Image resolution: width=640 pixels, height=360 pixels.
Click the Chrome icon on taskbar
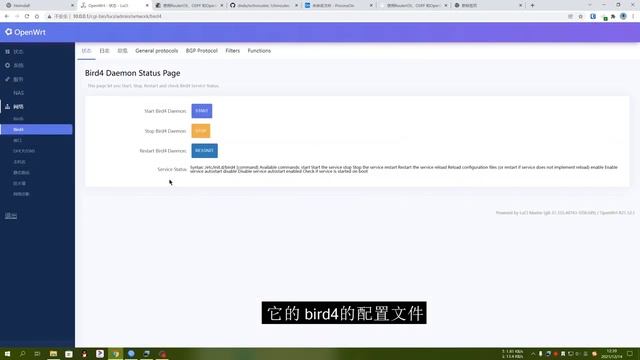pyautogui.click(x=116, y=354)
